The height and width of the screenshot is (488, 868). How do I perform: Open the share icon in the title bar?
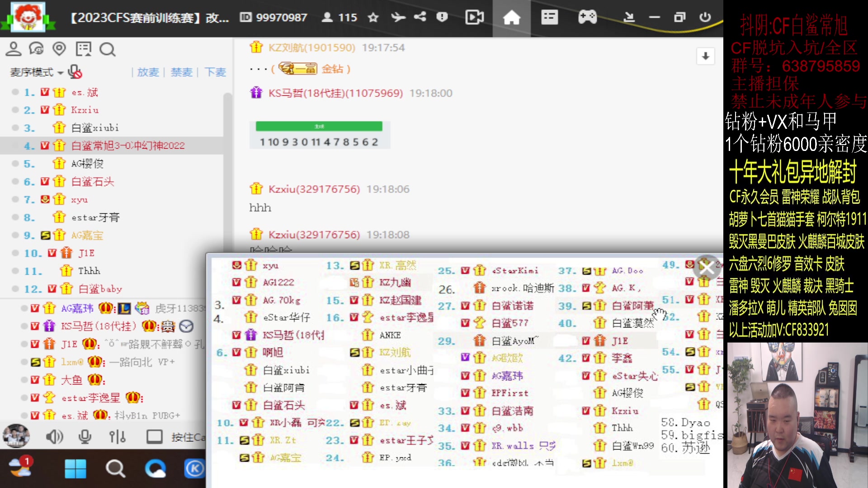[x=420, y=17]
